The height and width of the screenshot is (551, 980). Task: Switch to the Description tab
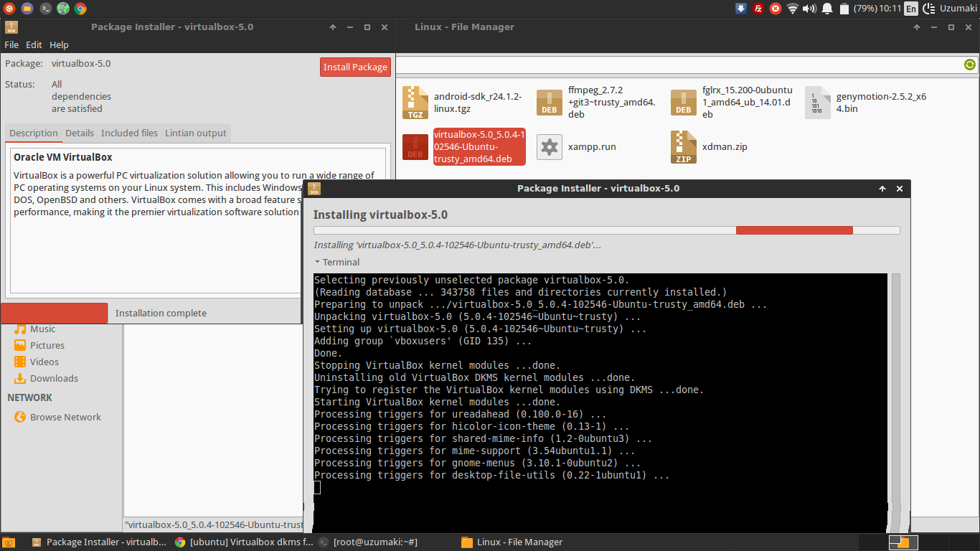(x=34, y=133)
